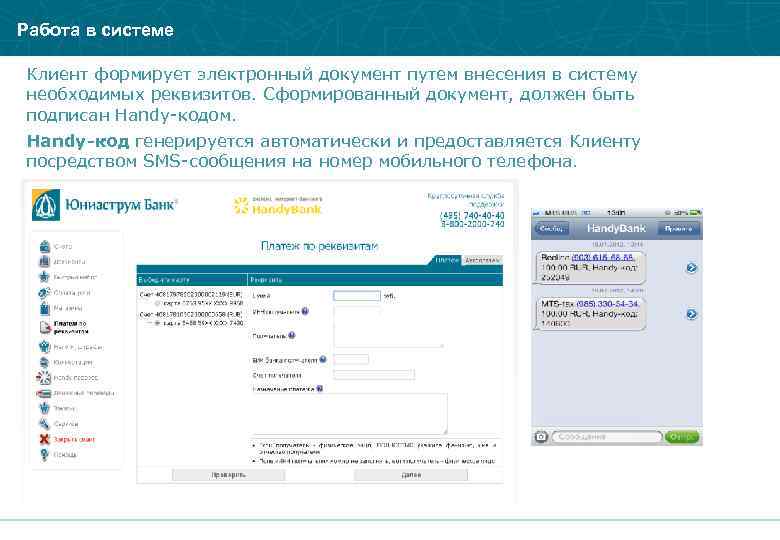Image resolution: width=780 pixels, height=540 pixels.
Task: Click the red X Закрыть сеанс icon
Action: pyautogui.click(x=45, y=439)
